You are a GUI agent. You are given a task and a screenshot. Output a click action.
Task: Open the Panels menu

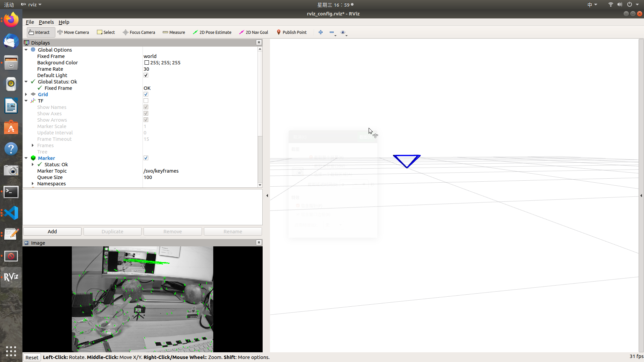pos(46,22)
